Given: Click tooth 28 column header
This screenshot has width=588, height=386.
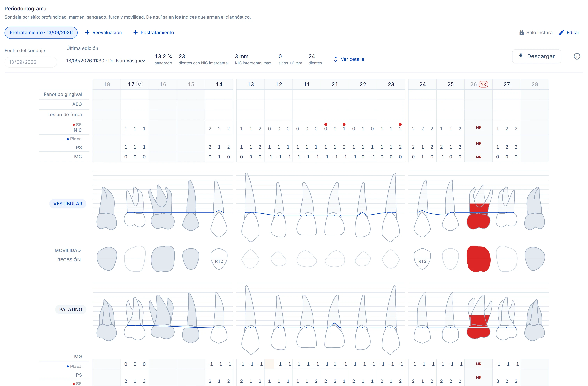Looking at the screenshot, I should pos(535,84).
